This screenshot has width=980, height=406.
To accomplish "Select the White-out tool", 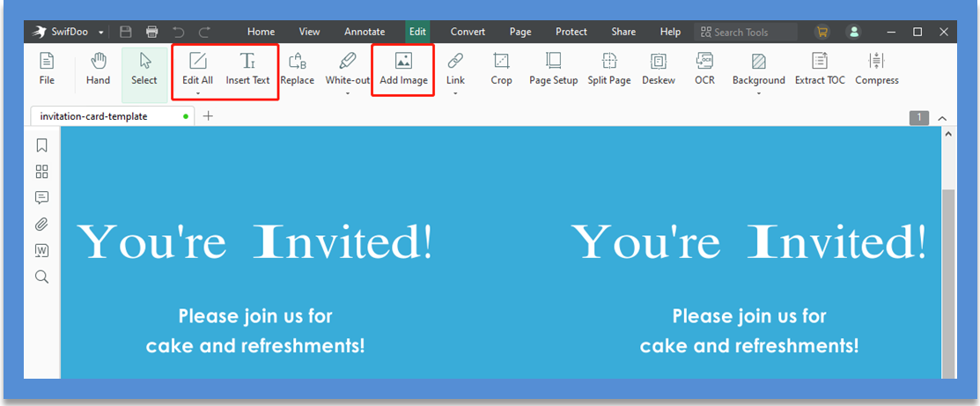I will pos(348,69).
